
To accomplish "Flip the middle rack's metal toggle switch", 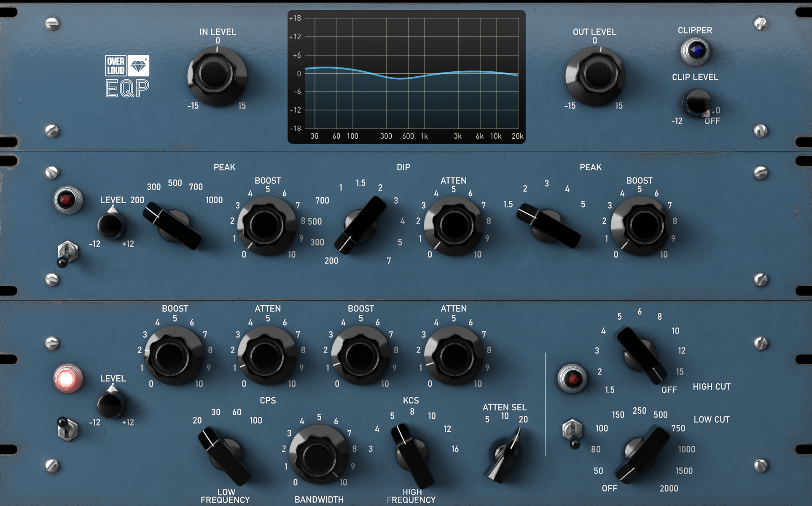I will 67,253.
